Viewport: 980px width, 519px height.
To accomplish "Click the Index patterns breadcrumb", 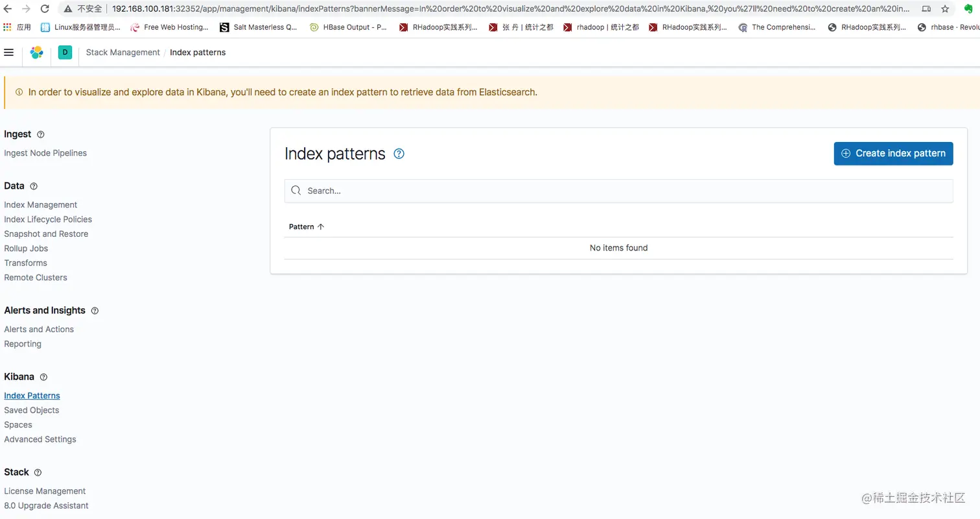I will tap(198, 53).
